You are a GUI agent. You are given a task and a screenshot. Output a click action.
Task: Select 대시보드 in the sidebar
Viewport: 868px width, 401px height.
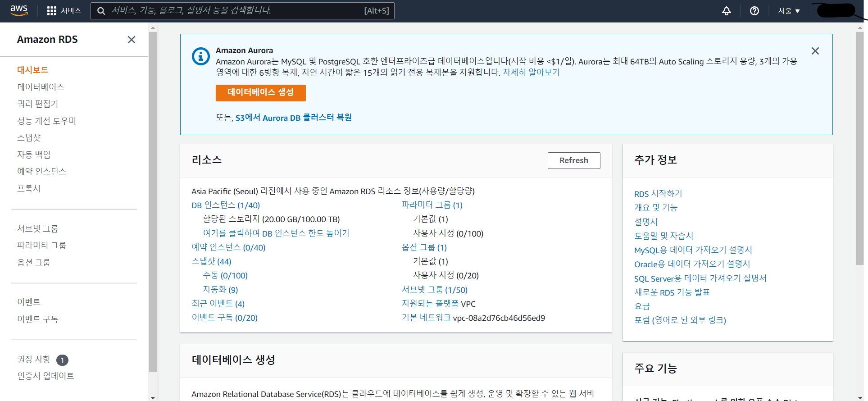(32, 70)
